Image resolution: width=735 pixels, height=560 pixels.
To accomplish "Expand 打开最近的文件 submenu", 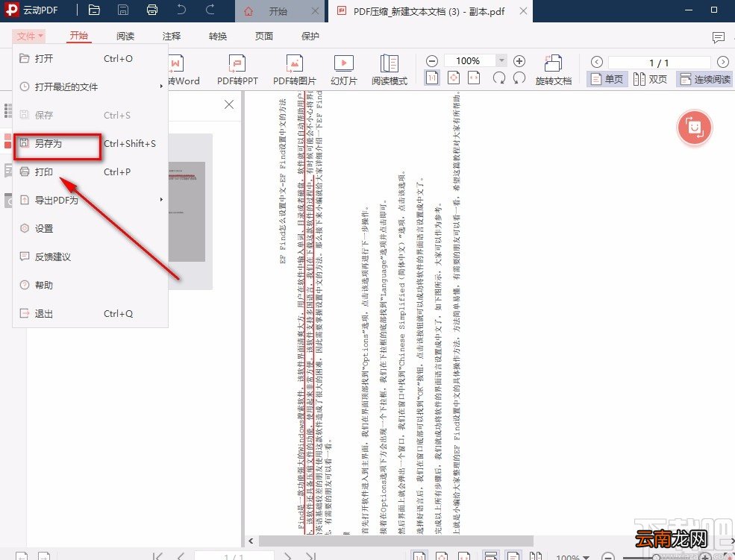I will (x=90, y=86).
